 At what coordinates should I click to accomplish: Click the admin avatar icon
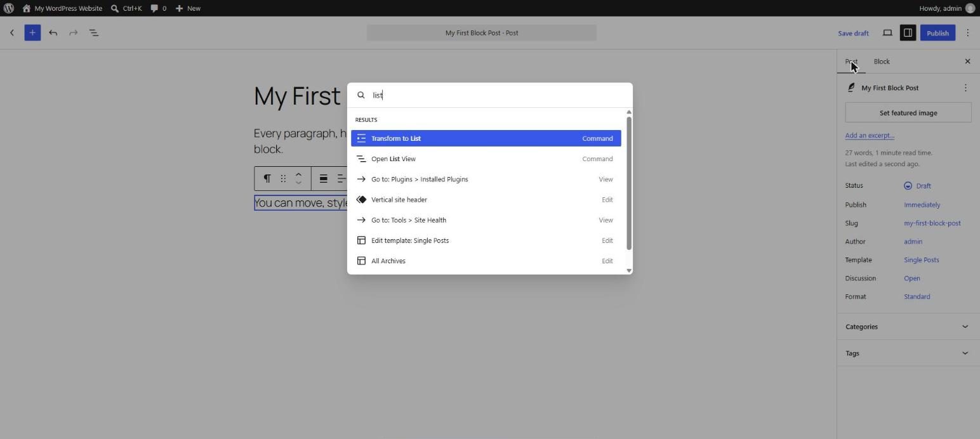[x=970, y=8]
